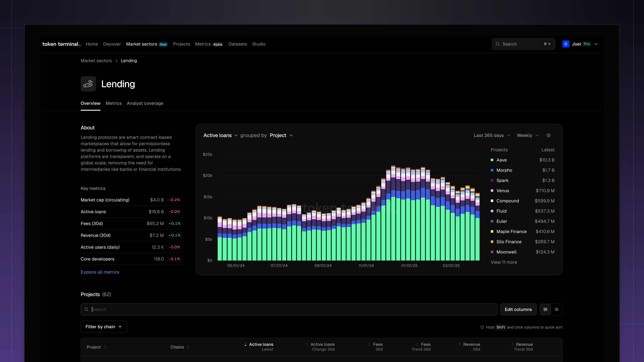Click the info icon beside Hold Shift hint
Screen dimensions: 644x362
(482, 327)
